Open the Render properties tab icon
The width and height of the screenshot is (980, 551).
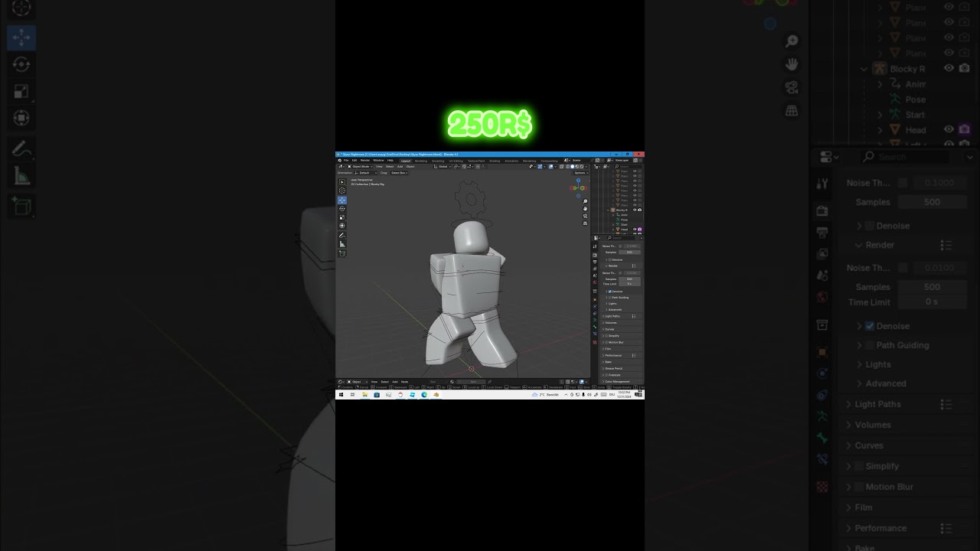595,255
